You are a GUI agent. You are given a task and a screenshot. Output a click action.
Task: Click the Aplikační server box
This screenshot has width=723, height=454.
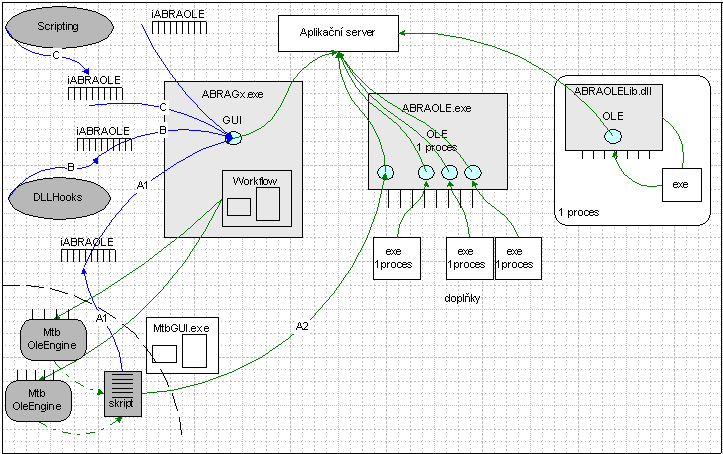[338, 33]
